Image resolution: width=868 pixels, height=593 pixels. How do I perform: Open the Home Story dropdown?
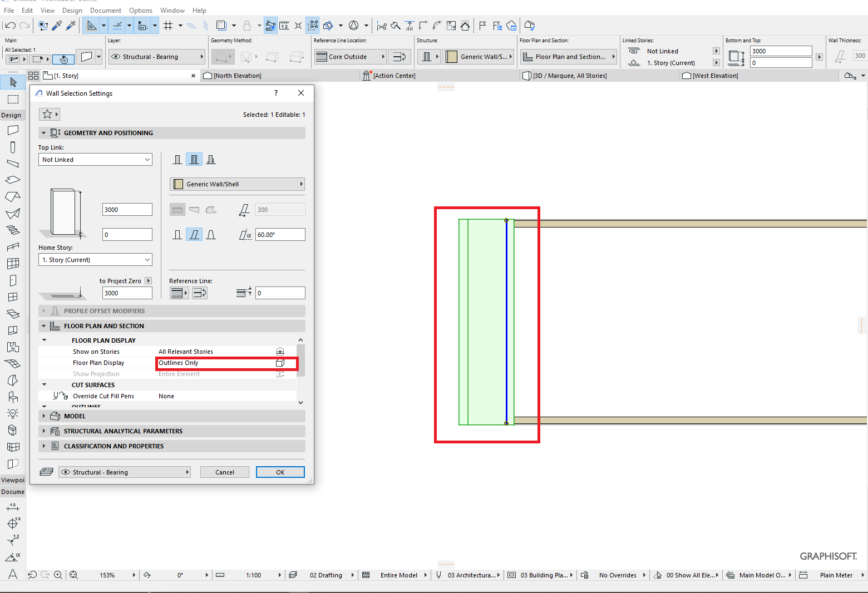(x=95, y=259)
